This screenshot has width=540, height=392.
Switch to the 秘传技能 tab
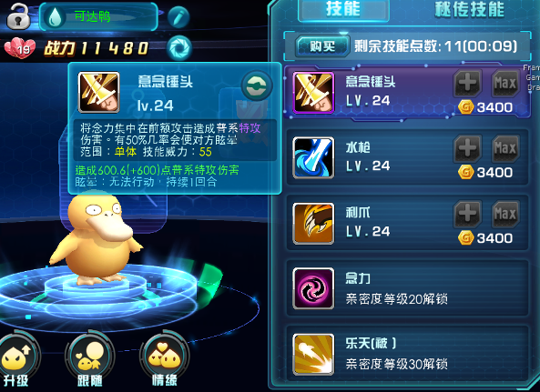[x=470, y=10]
